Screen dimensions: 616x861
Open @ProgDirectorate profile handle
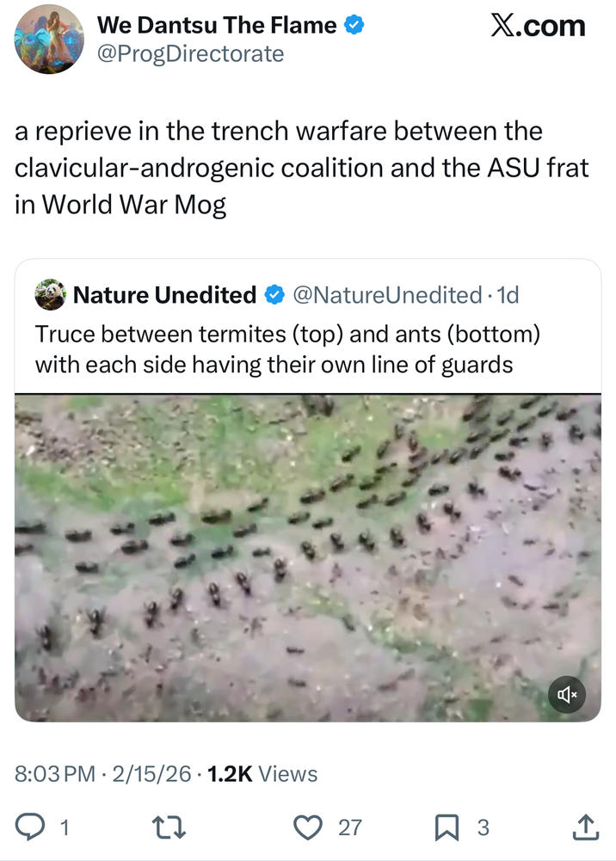point(190,53)
